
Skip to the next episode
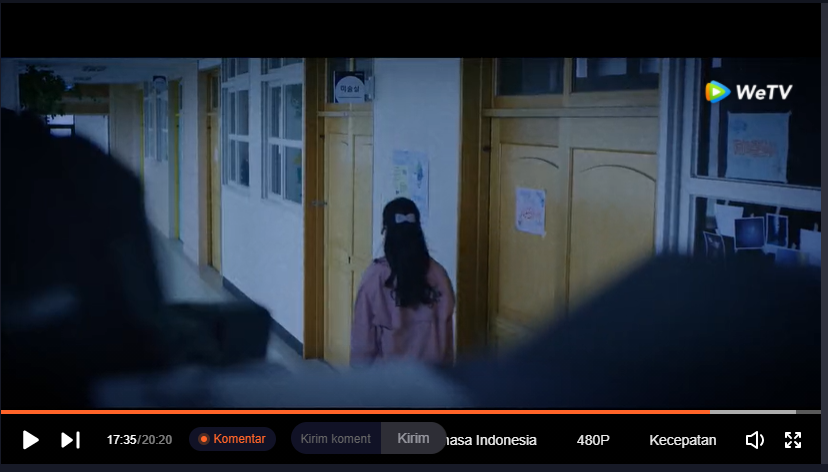pos(70,440)
